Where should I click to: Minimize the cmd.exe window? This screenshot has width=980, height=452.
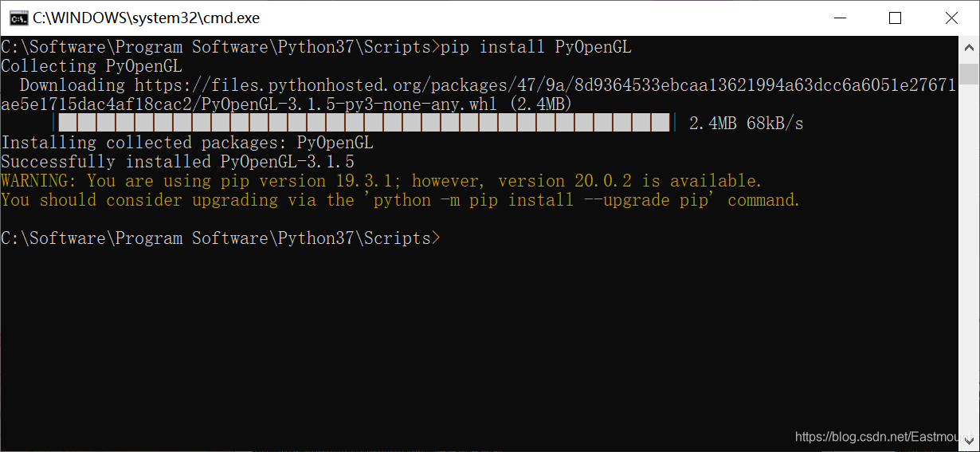839,18
